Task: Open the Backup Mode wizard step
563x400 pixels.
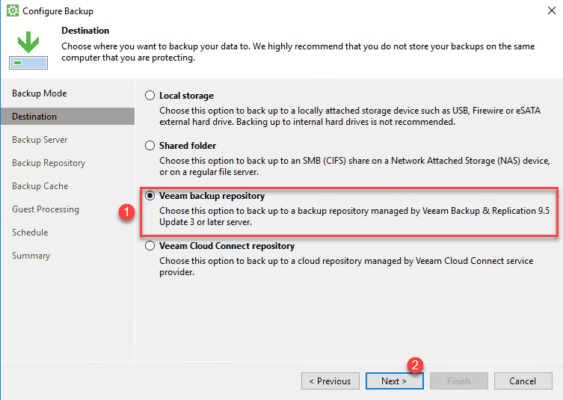Action: (39, 93)
